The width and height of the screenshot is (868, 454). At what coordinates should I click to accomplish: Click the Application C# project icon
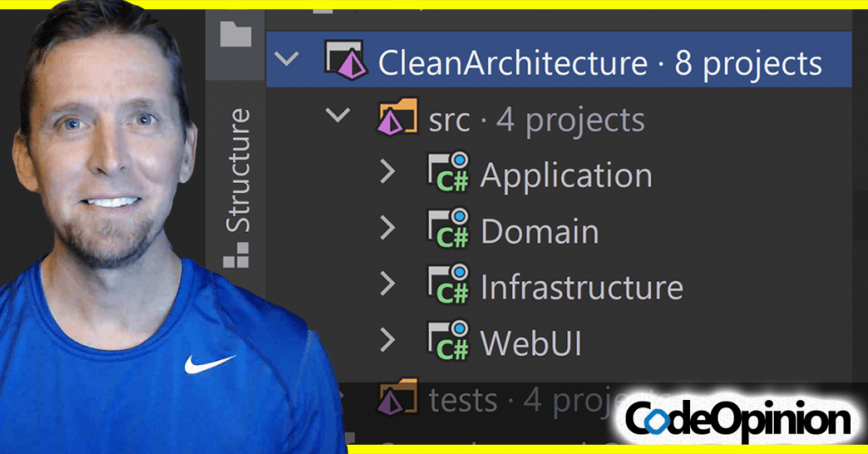448,174
